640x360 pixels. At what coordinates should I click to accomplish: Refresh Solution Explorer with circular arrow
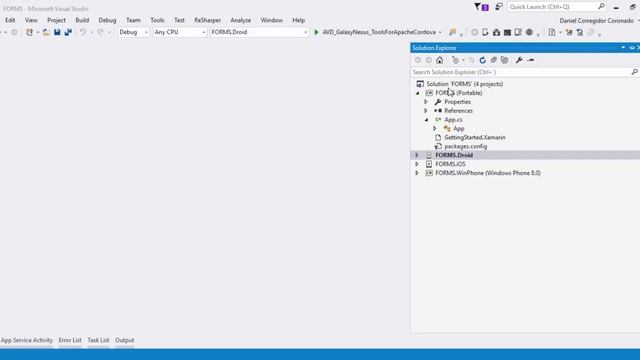tap(482, 60)
